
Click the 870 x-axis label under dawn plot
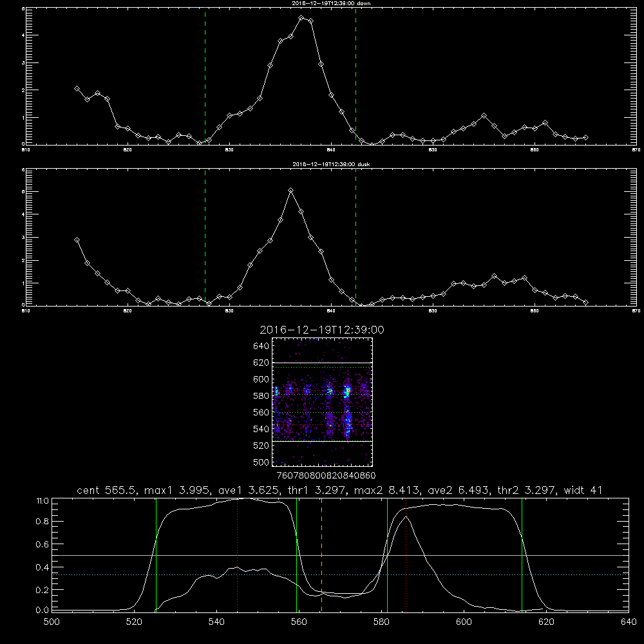point(636,150)
